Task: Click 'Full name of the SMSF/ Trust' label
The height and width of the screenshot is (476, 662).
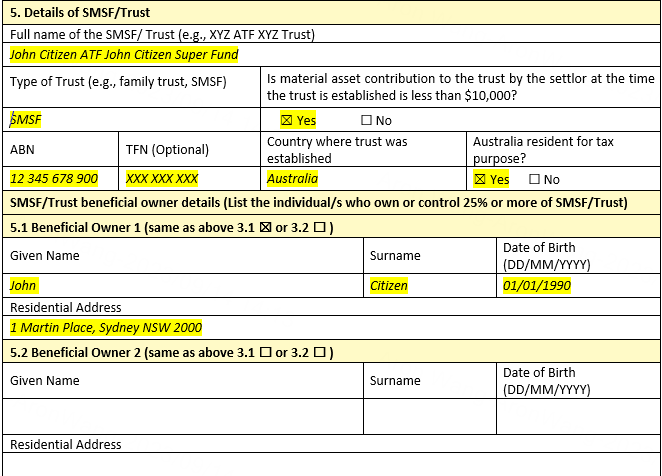Action: (162, 35)
